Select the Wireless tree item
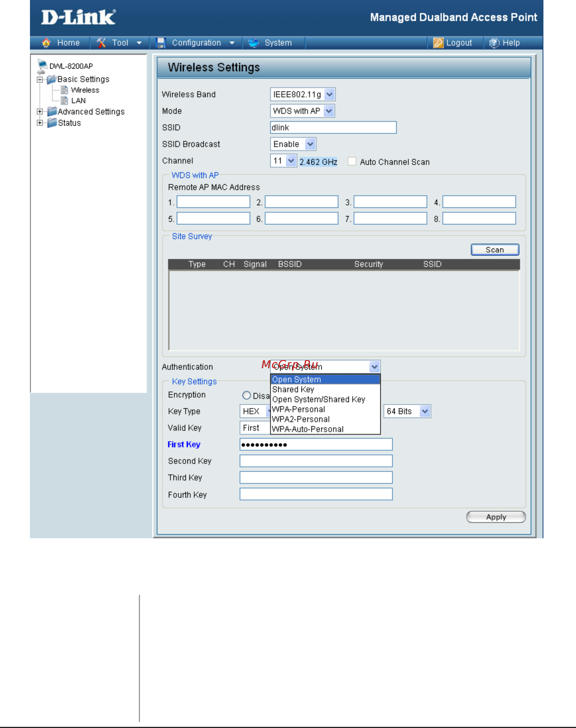Viewport: 576px width, 728px height. (x=85, y=90)
